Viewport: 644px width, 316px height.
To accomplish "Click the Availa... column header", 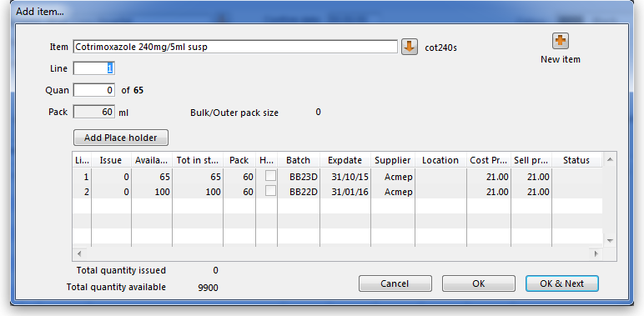I will [152, 160].
